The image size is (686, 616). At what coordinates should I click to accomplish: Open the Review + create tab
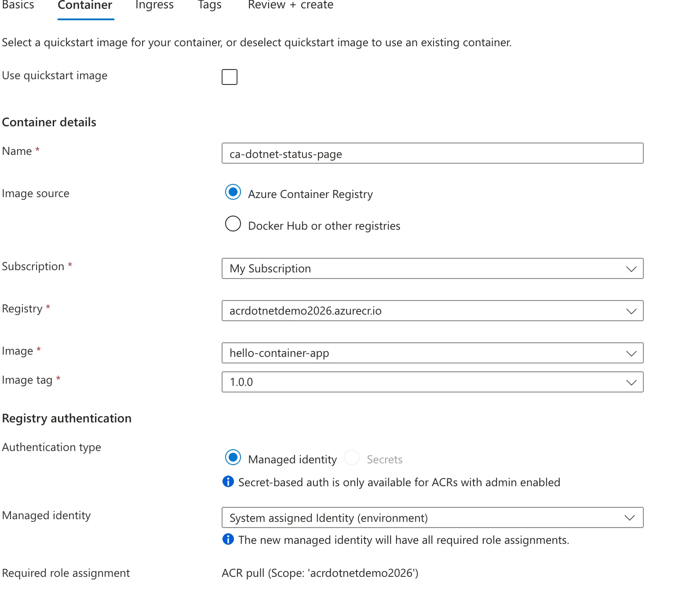(x=291, y=5)
